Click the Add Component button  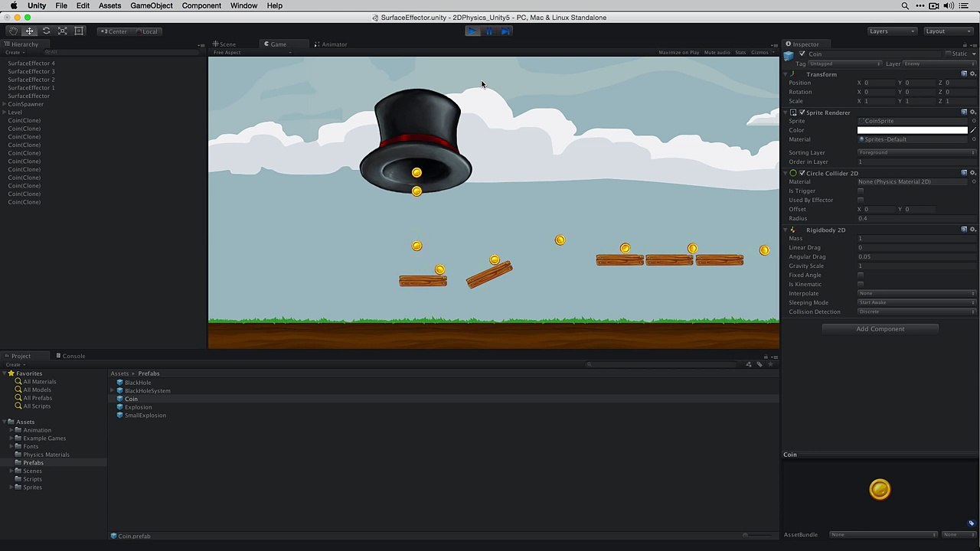(x=880, y=329)
